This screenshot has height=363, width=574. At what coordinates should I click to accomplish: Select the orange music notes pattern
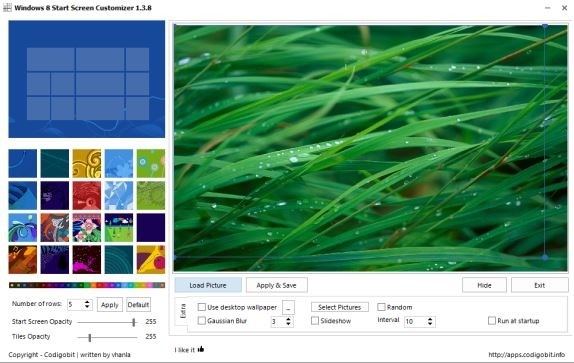(x=23, y=260)
